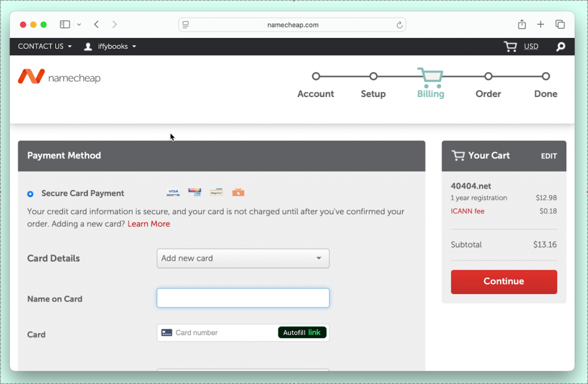The height and width of the screenshot is (384, 588).
Task: Expand the Add new card dropdown
Action: (x=243, y=258)
